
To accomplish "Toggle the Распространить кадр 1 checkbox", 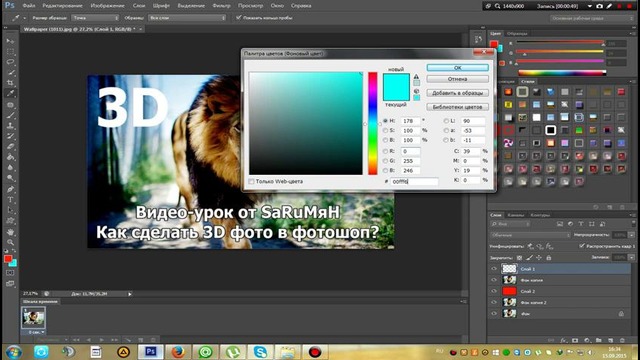I will tap(582, 246).
